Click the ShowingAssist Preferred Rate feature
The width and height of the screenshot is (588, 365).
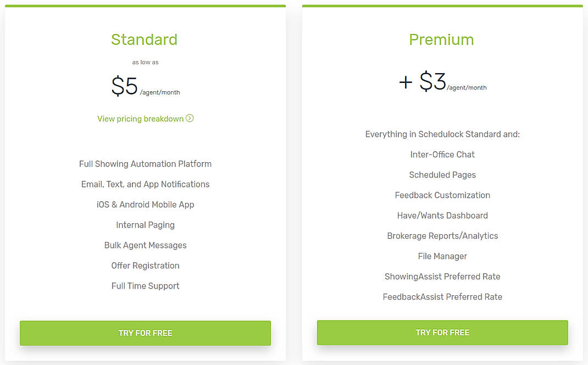[x=442, y=276]
